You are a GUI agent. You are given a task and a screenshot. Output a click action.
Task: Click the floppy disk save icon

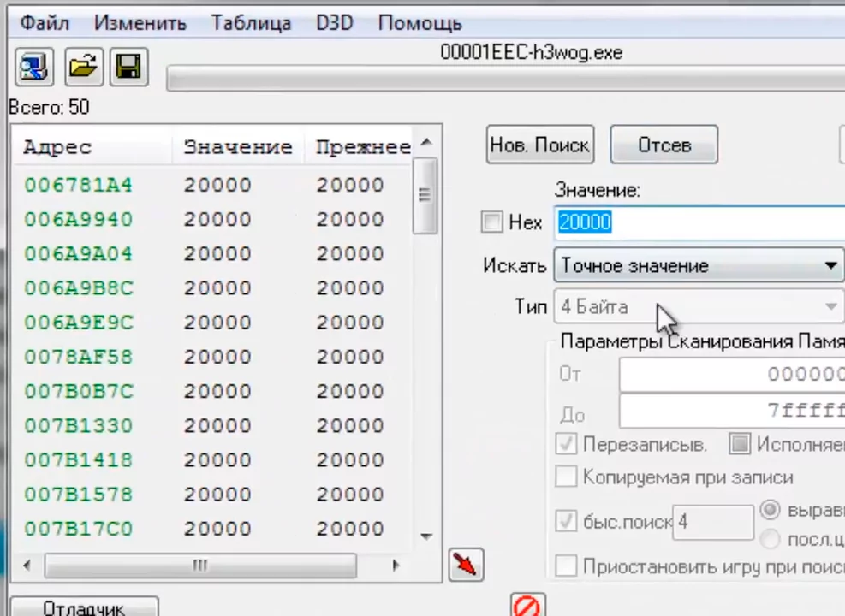pos(128,68)
